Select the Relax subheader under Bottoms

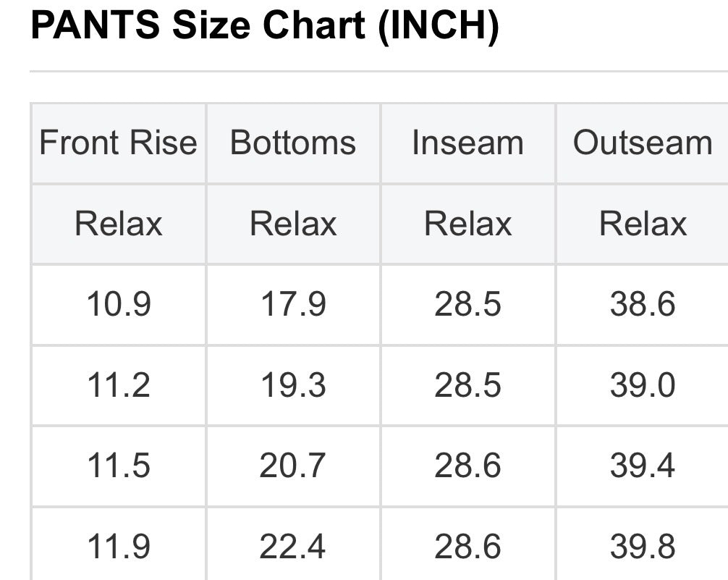click(293, 224)
